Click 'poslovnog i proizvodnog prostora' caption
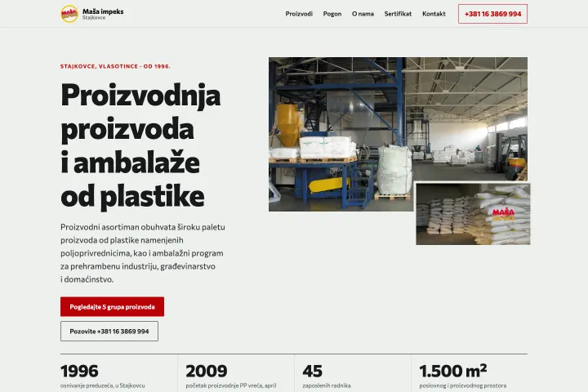Viewport: 588px width, 392px height. point(463,385)
